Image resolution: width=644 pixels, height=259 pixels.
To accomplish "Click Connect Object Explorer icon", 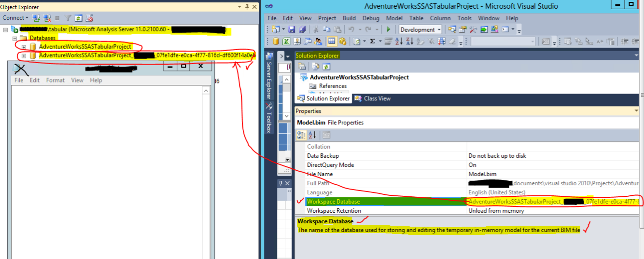I will point(36,18).
